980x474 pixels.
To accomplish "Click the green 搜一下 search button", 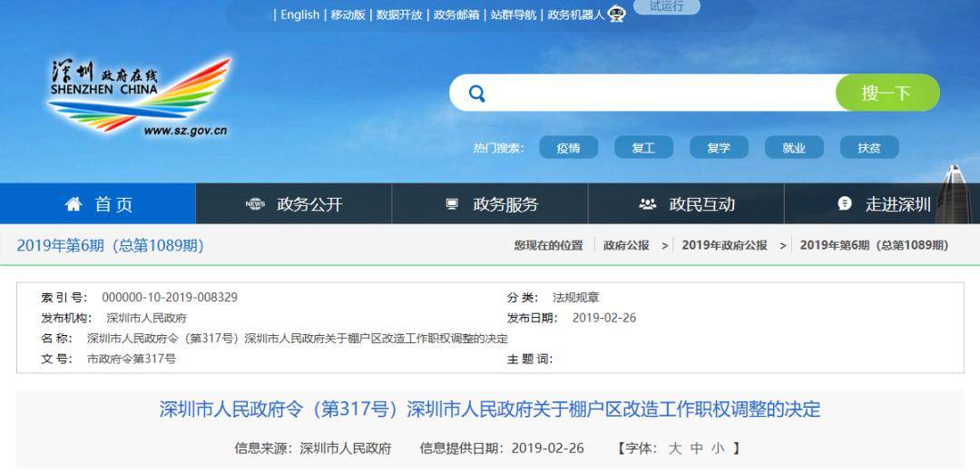I will click(x=887, y=94).
